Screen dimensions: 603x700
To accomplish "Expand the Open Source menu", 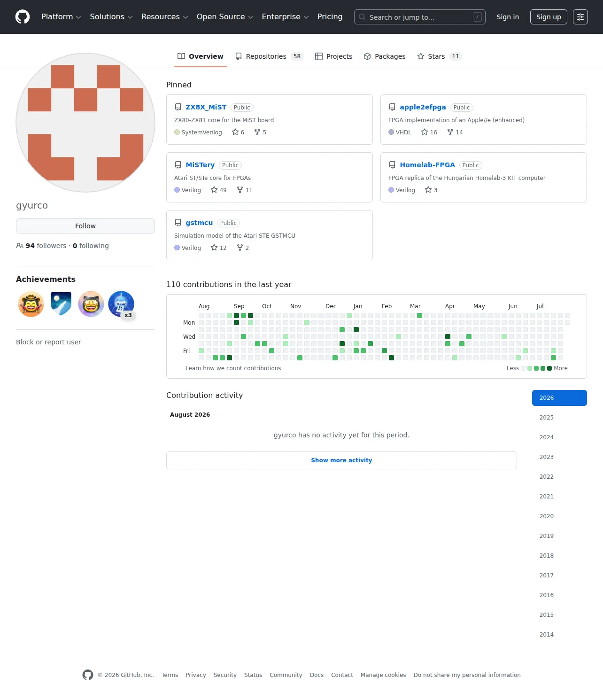I will point(225,17).
